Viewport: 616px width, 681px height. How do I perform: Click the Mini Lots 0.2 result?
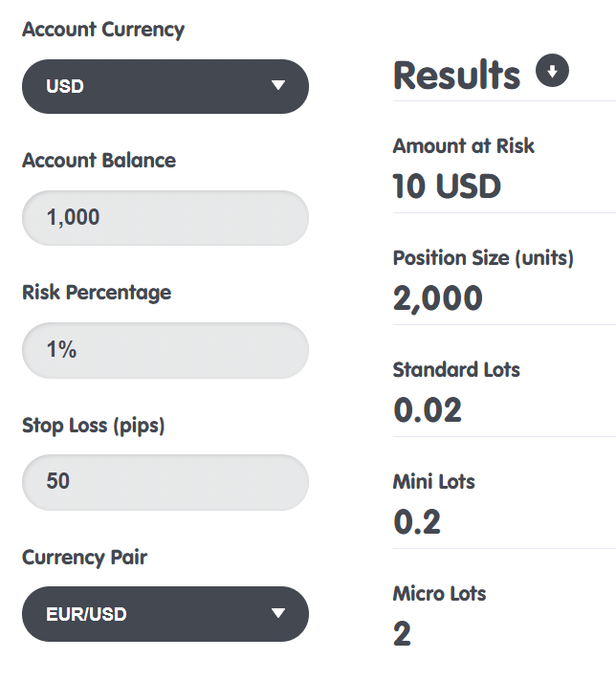click(417, 521)
